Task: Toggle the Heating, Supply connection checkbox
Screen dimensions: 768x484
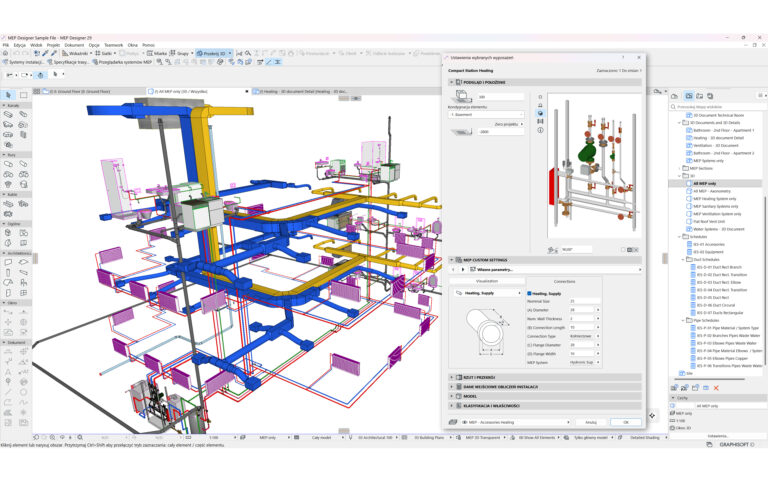Action: [x=529, y=293]
